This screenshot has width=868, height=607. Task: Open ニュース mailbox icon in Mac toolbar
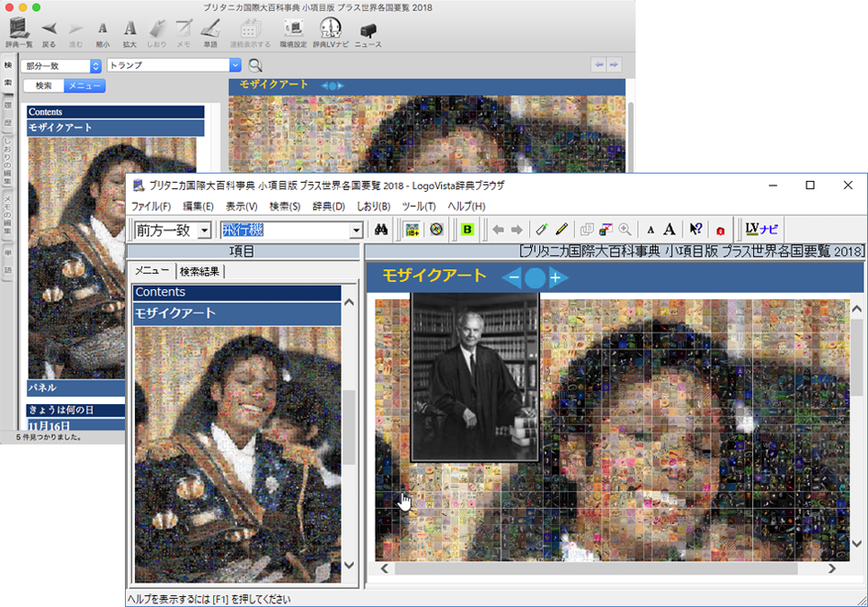(368, 34)
